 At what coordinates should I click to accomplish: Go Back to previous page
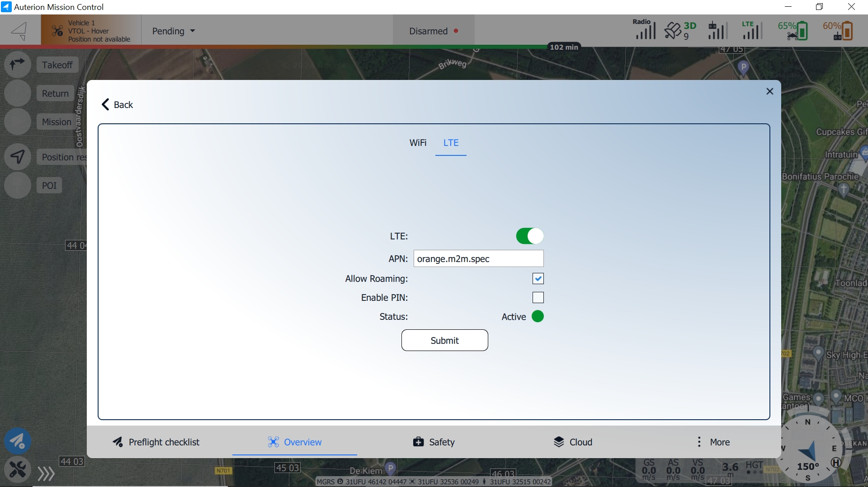117,105
